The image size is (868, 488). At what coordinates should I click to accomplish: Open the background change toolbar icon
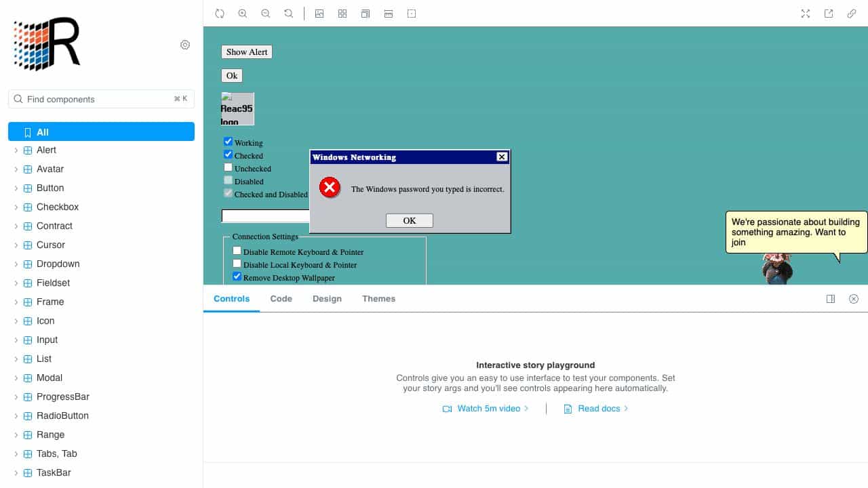(x=319, y=14)
